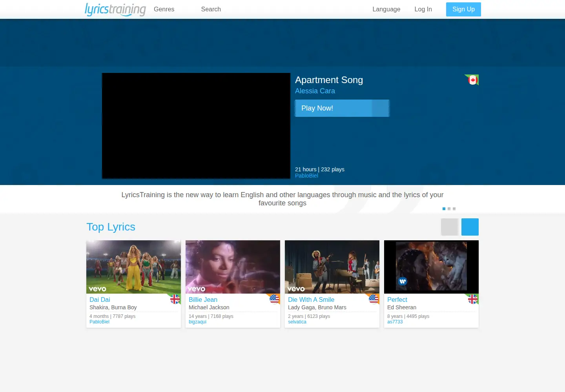
Task: Open the Apartment Song title link
Action: (329, 80)
